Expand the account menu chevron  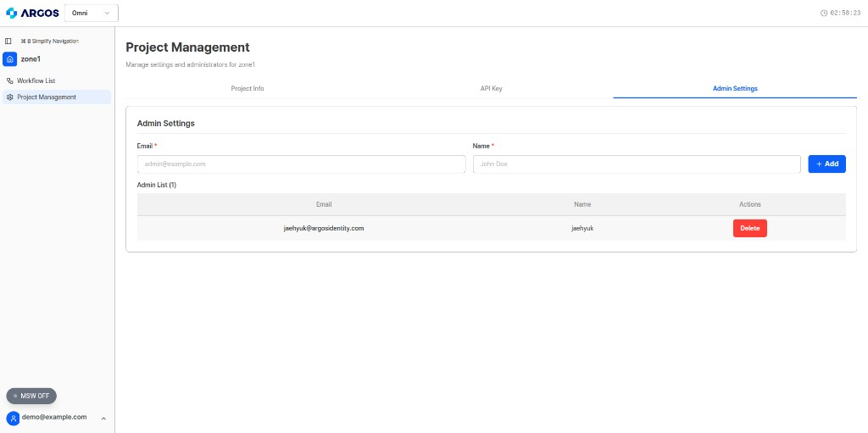[103, 419]
